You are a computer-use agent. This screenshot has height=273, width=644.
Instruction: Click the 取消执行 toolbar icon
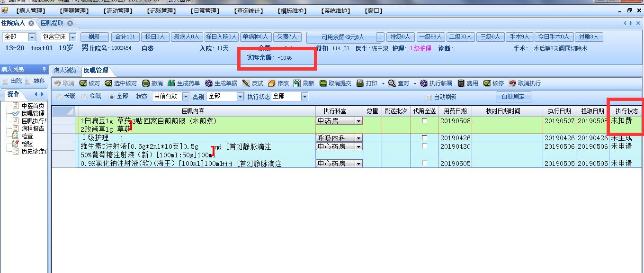point(512,83)
